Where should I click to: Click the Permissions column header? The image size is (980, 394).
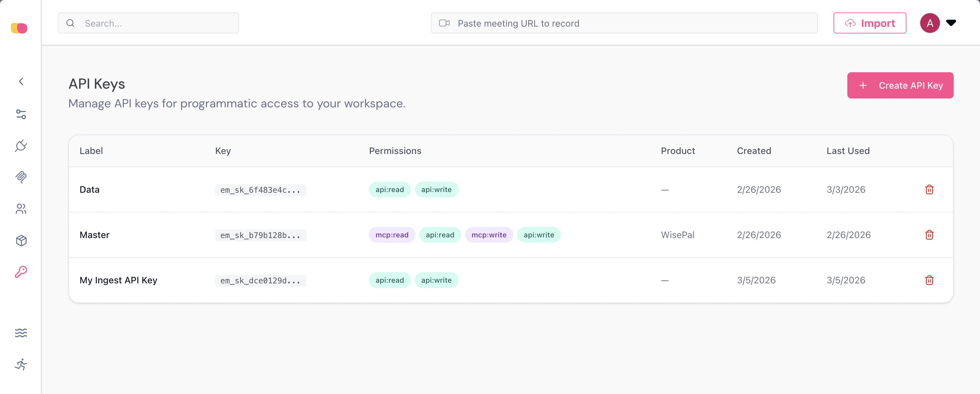(395, 151)
